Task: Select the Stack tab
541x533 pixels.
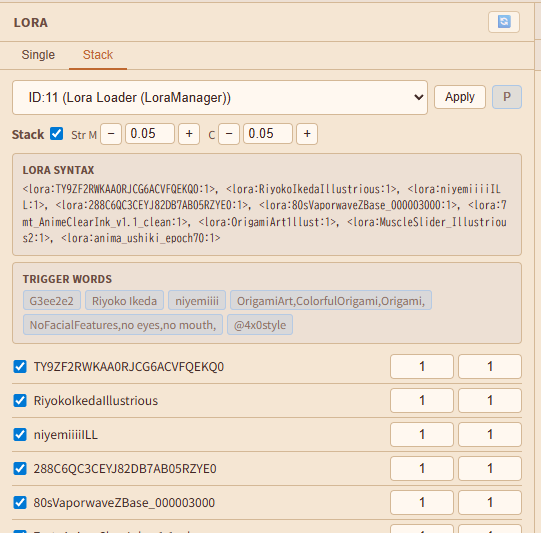Action: 98,55
